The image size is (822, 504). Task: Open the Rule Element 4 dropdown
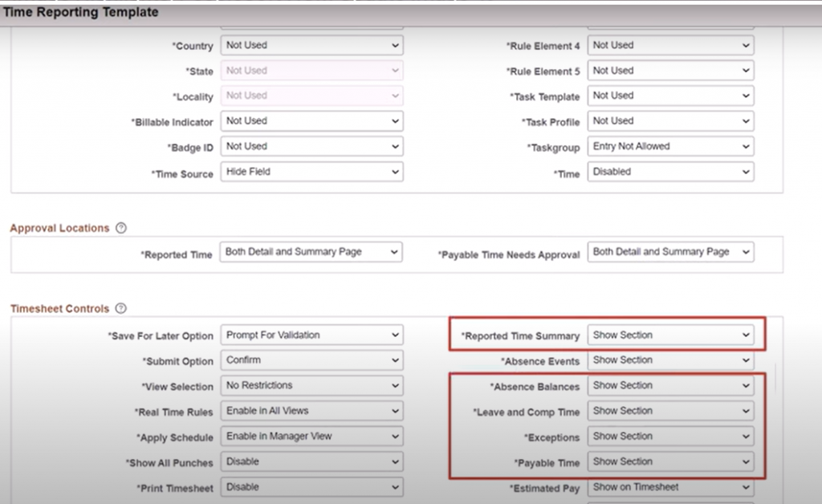point(671,45)
